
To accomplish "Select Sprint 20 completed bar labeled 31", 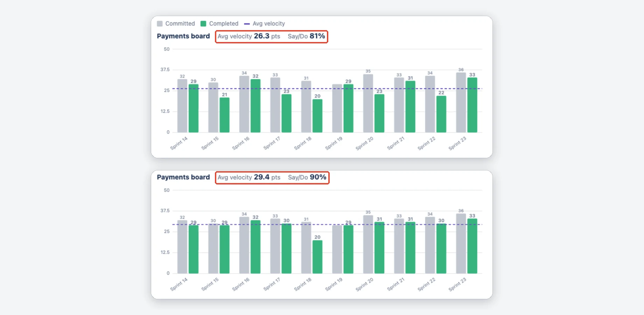I will (379, 247).
